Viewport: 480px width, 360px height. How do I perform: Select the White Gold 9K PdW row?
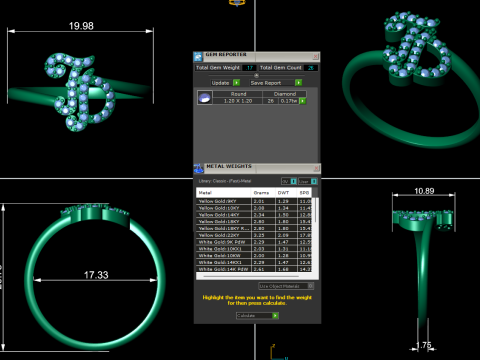coord(254,242)
